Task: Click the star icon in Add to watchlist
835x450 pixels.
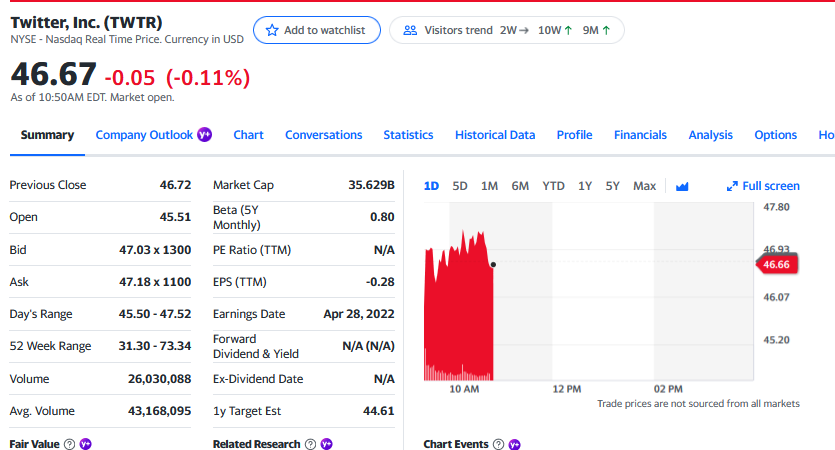Action: pyautogui.click(x=272, y=30)
